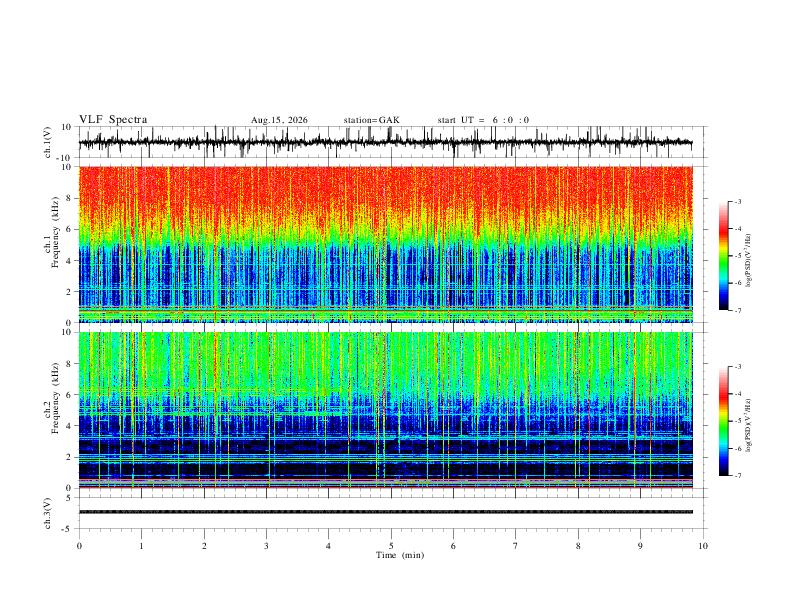Click the ch.1(V) waveform axis label

coord(48,142)
